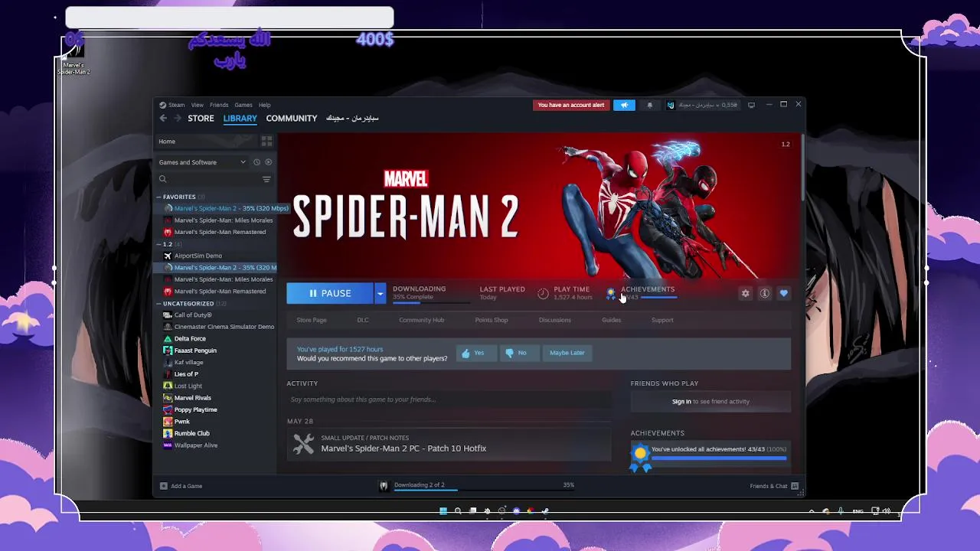
Task: Switch library to grid view icon
Action: pyautogui.click(x=266, y=141)
